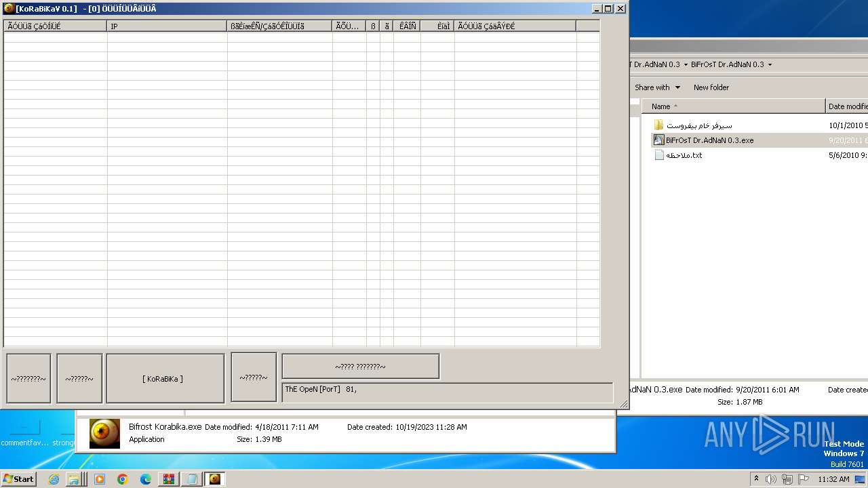The width and height of the screenshot is (868, 488).
Task: Click the Èíäì column header
Action: (437, 26)
